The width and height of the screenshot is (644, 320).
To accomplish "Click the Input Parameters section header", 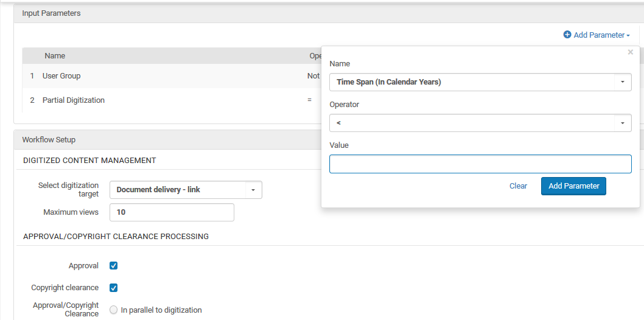I will click(51, 13).
